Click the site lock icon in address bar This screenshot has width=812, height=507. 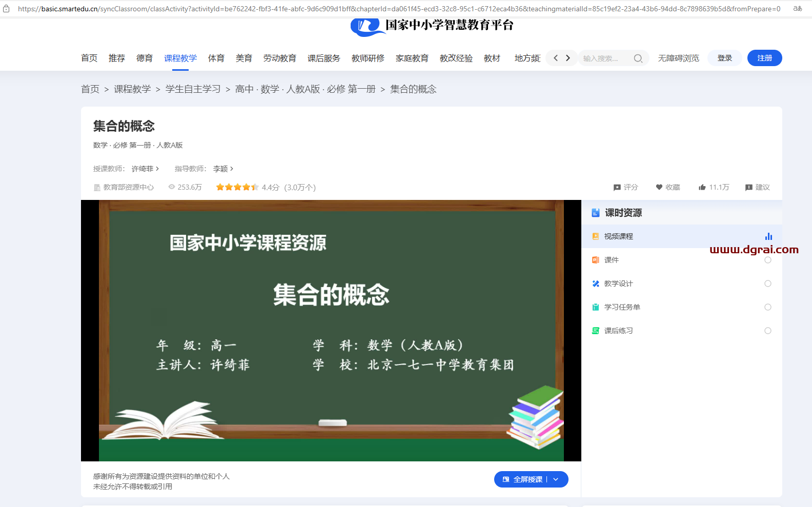(6, 9)
